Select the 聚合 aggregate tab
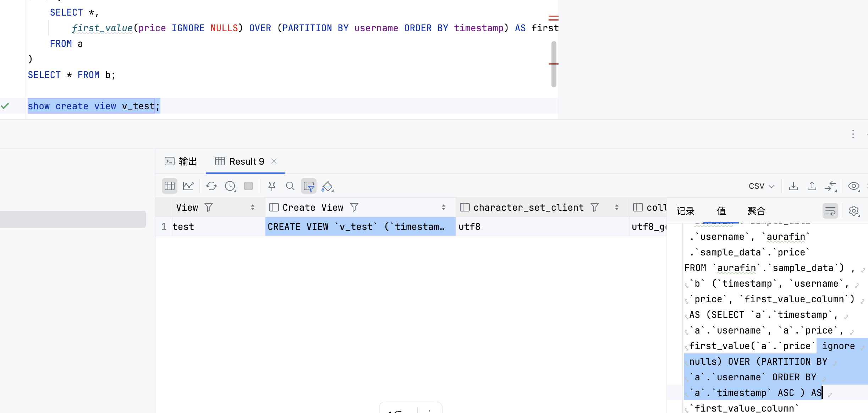The height and width of the screenshot is (413, 868). coord(756,211)
